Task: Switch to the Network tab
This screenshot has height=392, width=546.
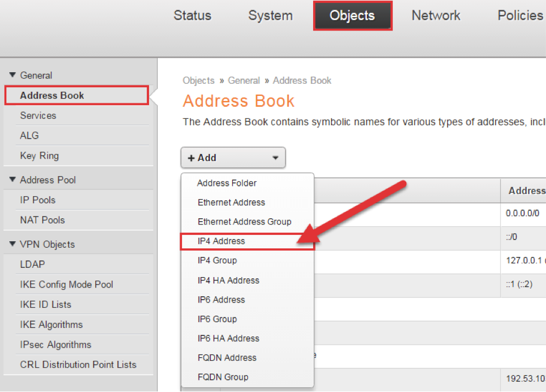Action: (436, 16)
